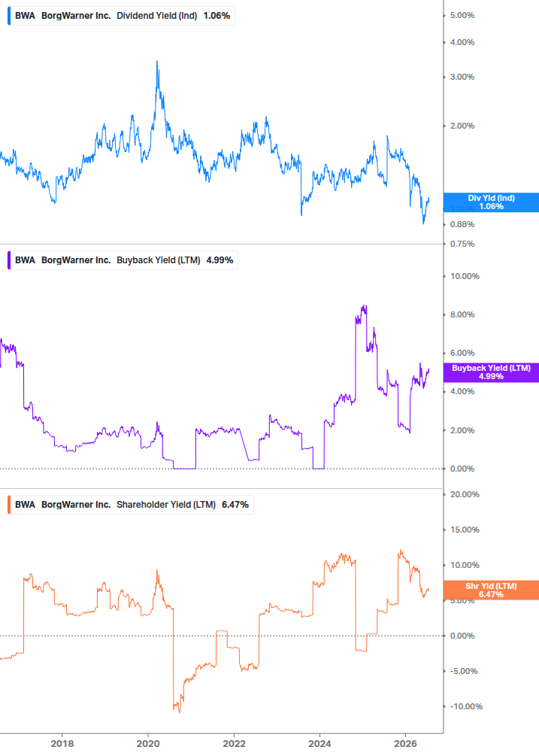Click the 6.00% tick on buyback yield axis

(462, 354)
